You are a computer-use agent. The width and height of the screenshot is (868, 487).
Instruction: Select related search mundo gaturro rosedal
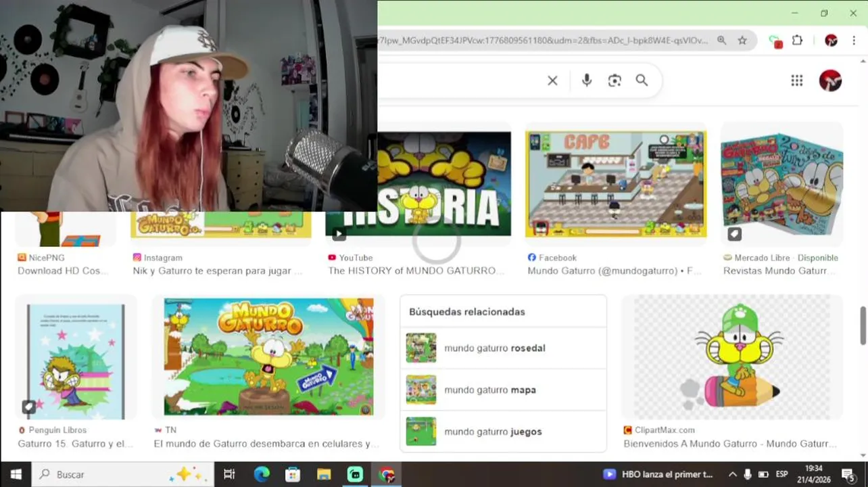click(503, 348)
